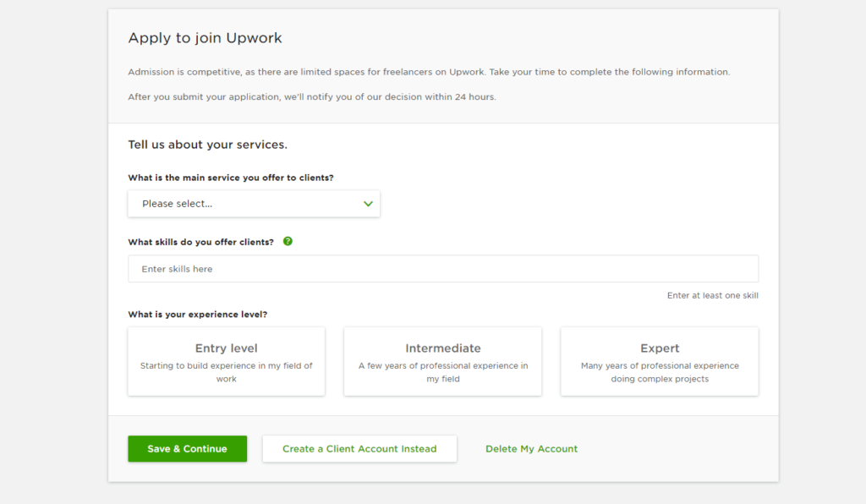Click the 'Delete My Account' link
This screenshot has width=866, height=504.
click(531, 448)
